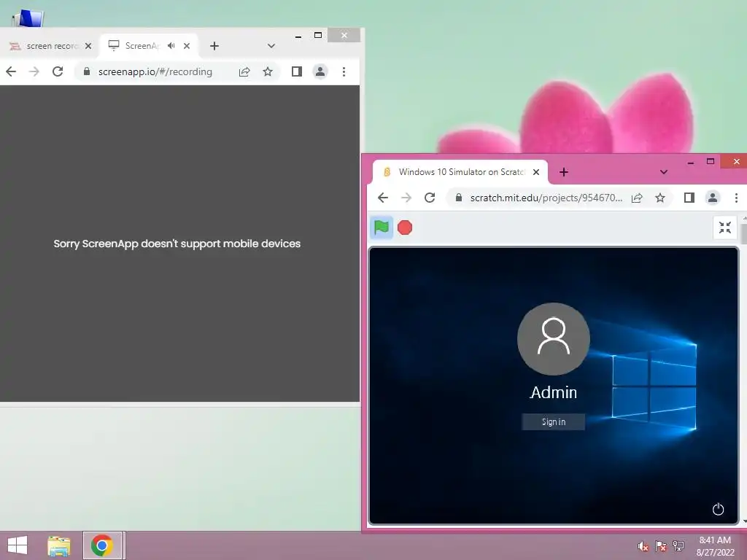
Task: Open Action Center flag icon in tray
Action: [x=660, y=546]
